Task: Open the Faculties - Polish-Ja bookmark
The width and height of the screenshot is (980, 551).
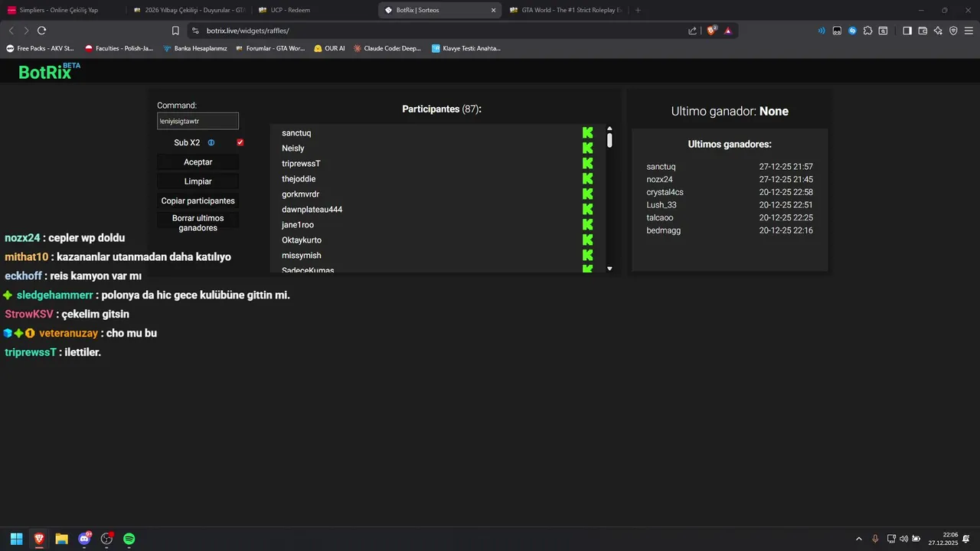Action: point(119,48)
